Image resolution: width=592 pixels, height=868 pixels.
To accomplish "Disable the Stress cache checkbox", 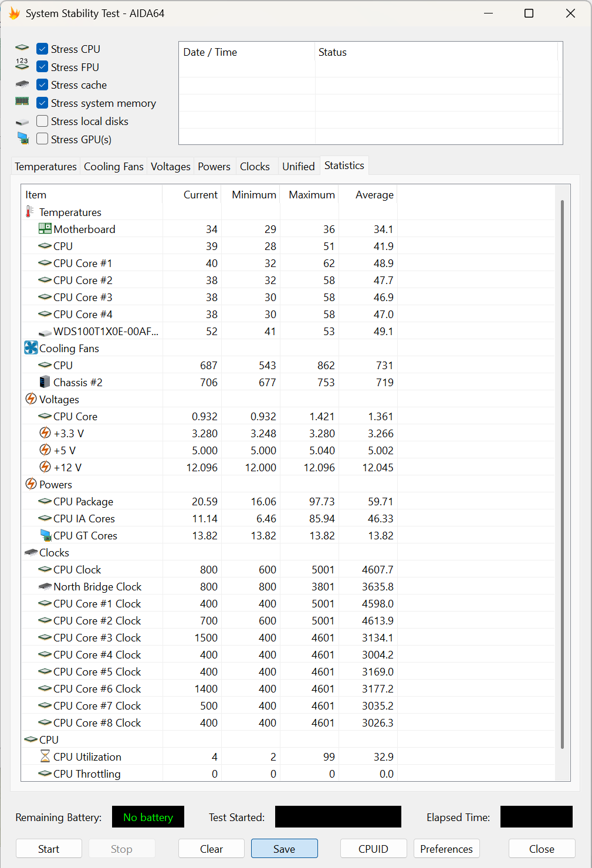I will tap(42, 85).
